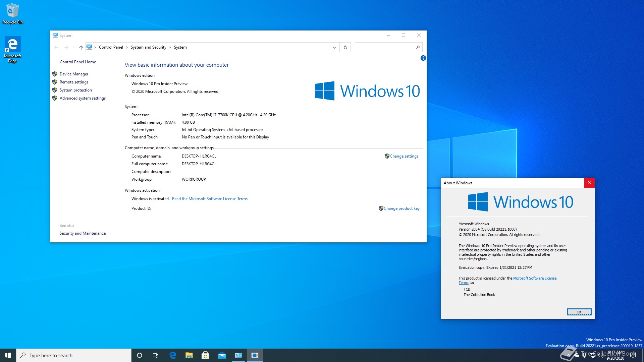Click network tray icon
The height and width of the screenshot is (362, 644).
tap(593, 355)
